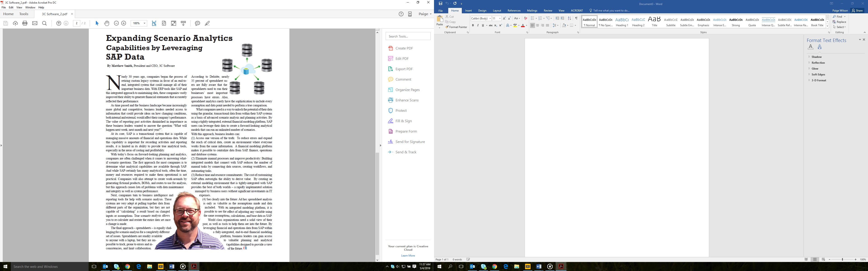The height and width of the screenshot is (271, 868).
Task: Click Replace in Word Editing group
Action: 839,22
